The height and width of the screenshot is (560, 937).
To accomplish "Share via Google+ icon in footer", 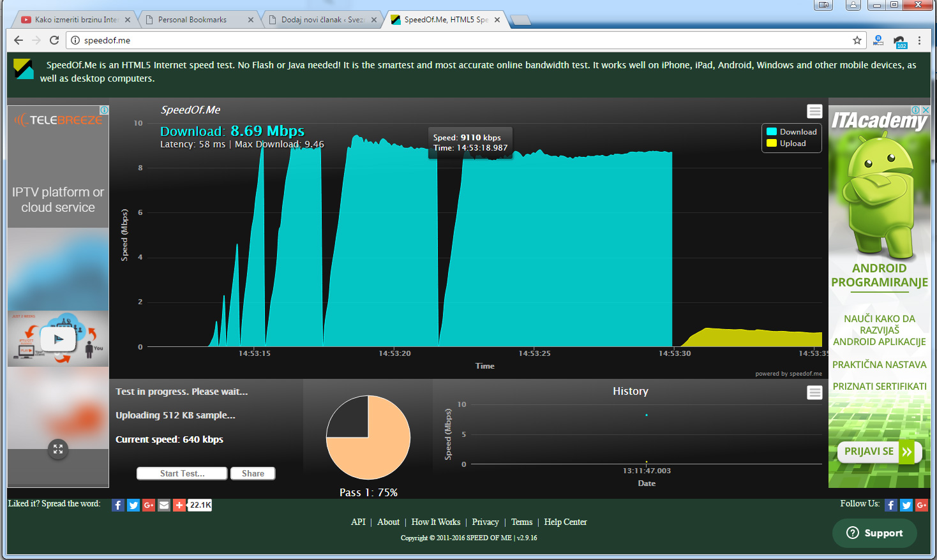I will 149,505.
